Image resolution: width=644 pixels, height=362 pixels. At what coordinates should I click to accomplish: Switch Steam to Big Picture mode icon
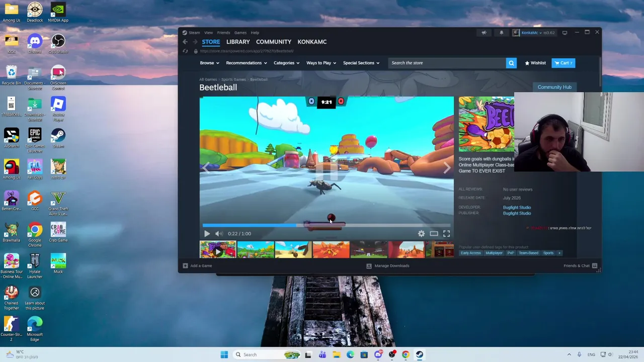pos(565,33)
